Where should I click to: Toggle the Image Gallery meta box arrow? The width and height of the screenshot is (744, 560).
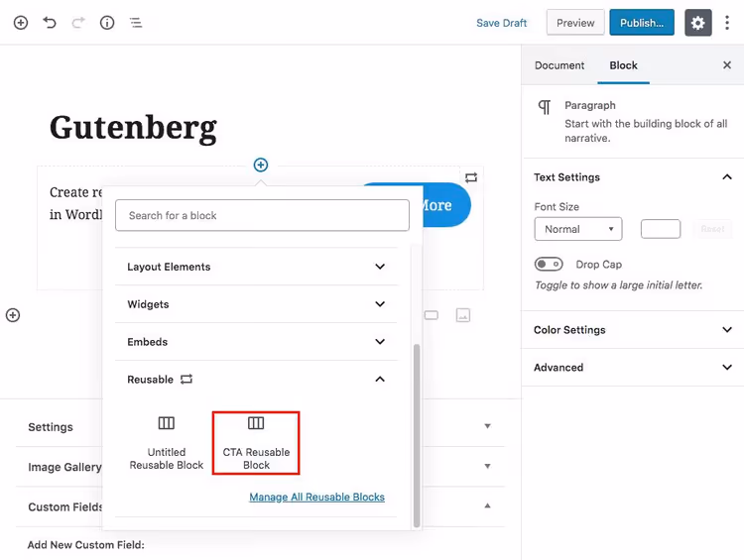[487, 466]
